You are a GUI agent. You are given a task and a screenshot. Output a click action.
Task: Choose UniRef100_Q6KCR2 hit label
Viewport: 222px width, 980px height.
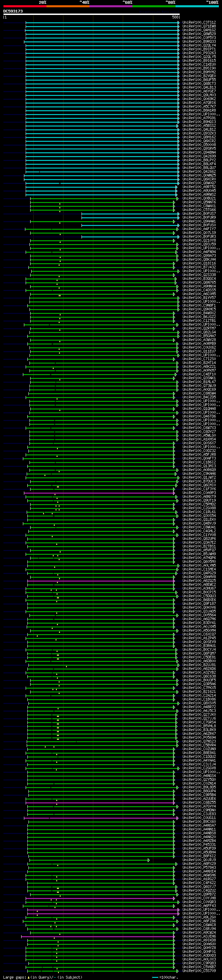coord(199,141)
